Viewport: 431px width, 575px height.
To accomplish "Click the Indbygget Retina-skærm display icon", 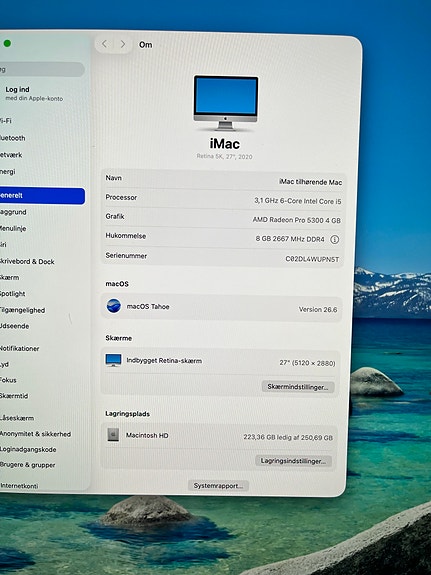I will [x=113, y=360].
